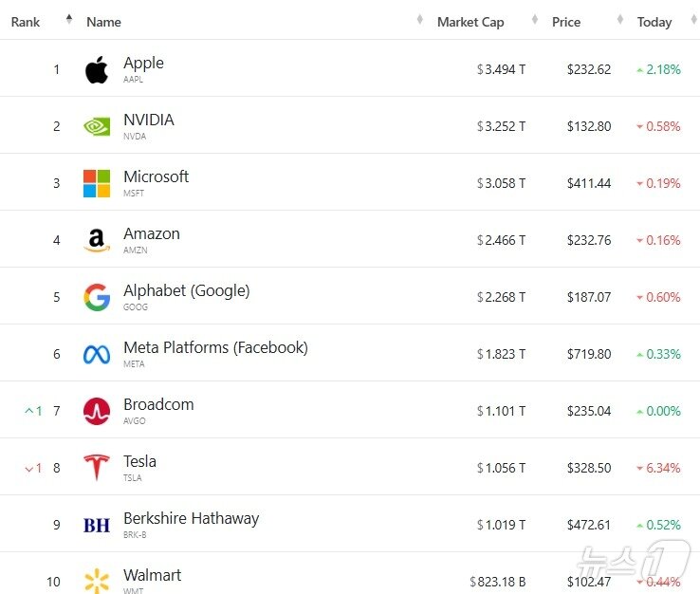Open the Apple company name link
The image size is (700, 594).
pos(143,63)
